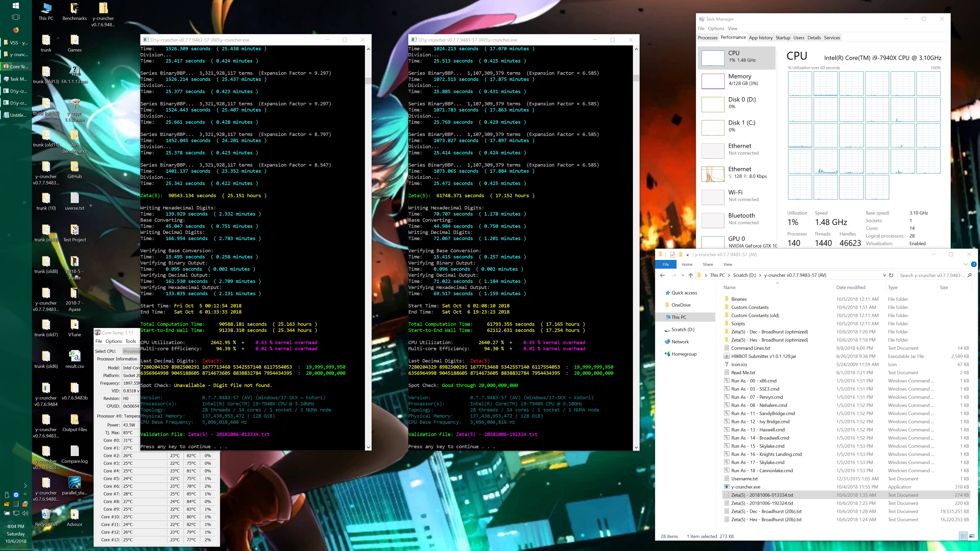This screenshot has width=980, height=551.
Task: Click the Firefox icon on the taskbar
Action: [16, 30]
